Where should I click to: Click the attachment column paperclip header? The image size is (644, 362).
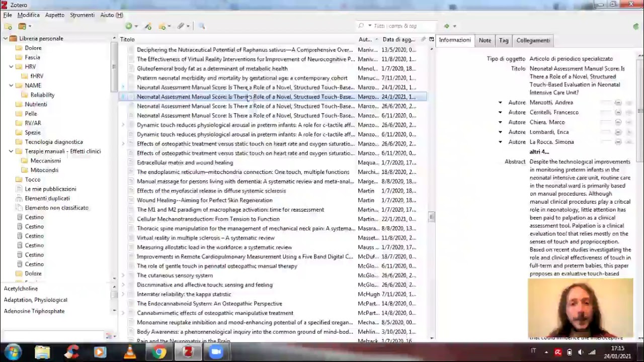[x=423, y=39]
